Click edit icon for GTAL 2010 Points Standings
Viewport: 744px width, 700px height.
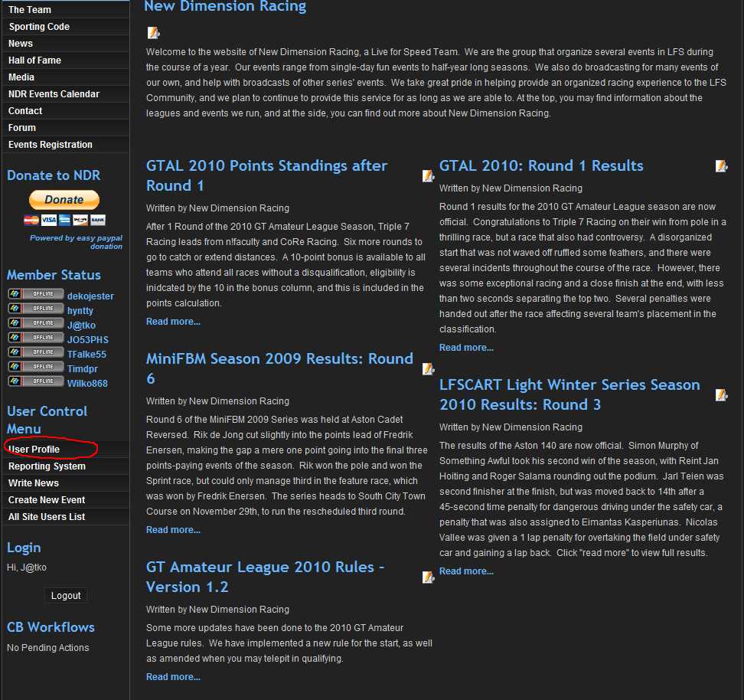pos(428,175)
